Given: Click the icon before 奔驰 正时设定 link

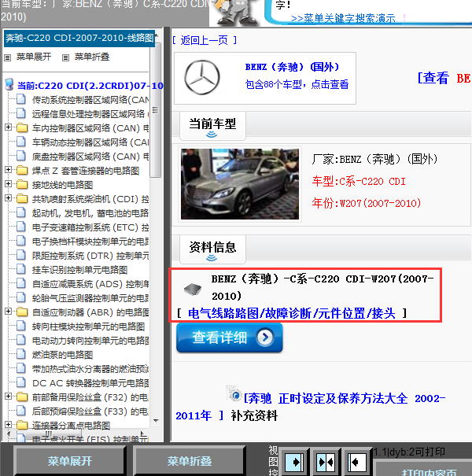Looking at the screenshot, I should 234,393.
